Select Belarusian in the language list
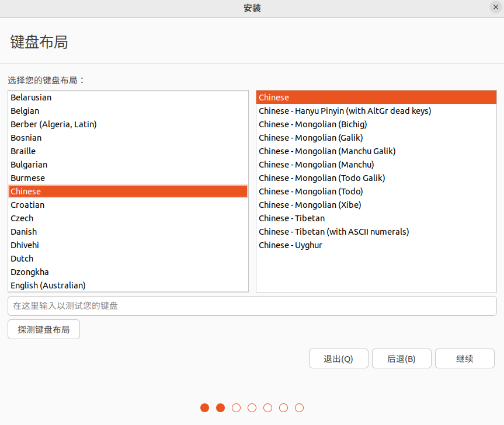This screenshot has width=504, height=425. pyautogui.click(x=128, y=97)
